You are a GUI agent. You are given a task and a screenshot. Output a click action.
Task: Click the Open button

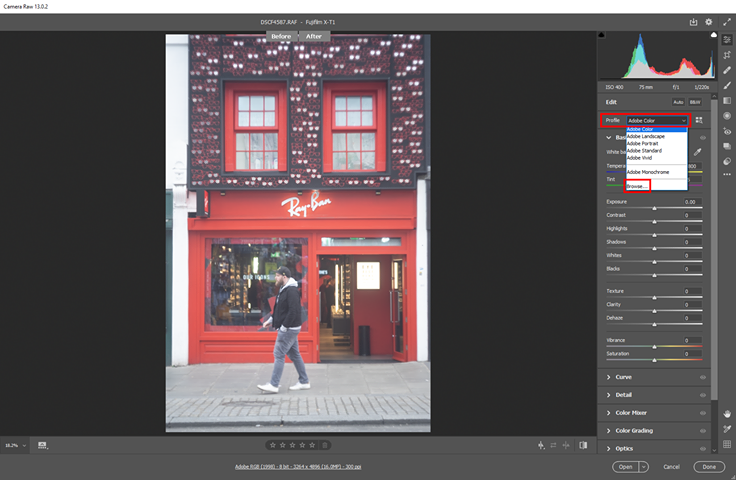click(x=626, y=466)
